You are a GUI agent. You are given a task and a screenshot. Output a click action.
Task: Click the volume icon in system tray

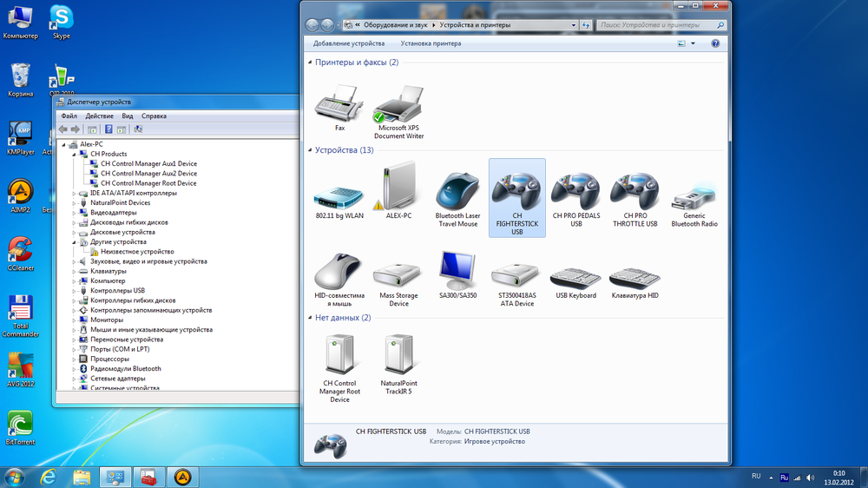(810, 478)
